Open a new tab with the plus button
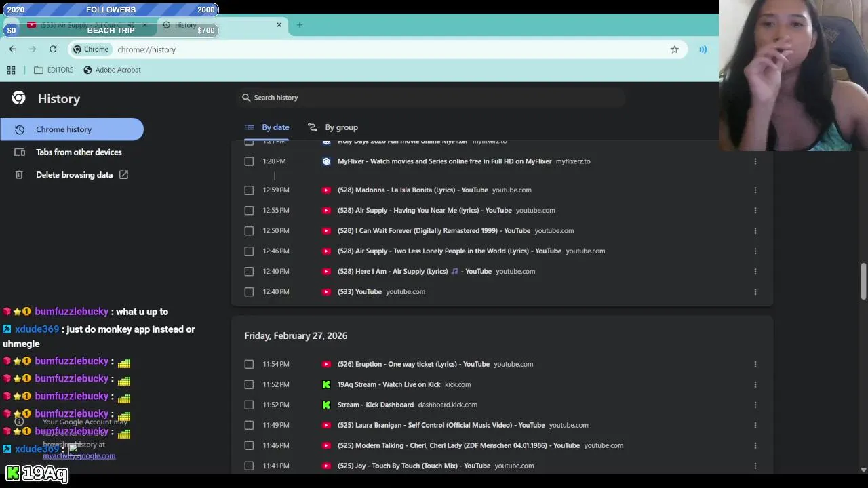 click(299, 25)
